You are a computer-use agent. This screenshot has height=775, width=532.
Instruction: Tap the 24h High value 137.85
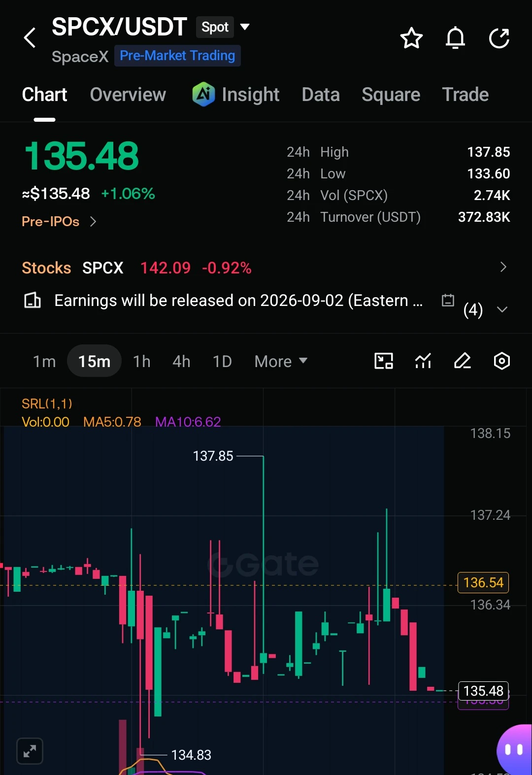[x=488, y=152]
